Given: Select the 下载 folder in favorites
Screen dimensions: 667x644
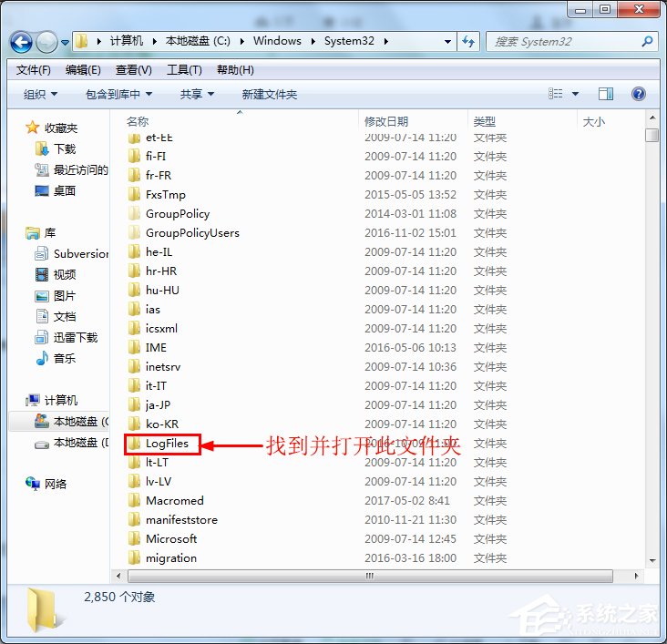Looking at the screenshot, I should point(64,148).
